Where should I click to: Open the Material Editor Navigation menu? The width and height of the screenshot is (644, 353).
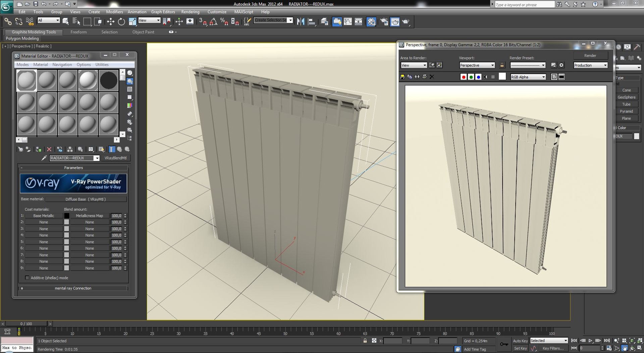pyautogui.click(x=62, y=65)
